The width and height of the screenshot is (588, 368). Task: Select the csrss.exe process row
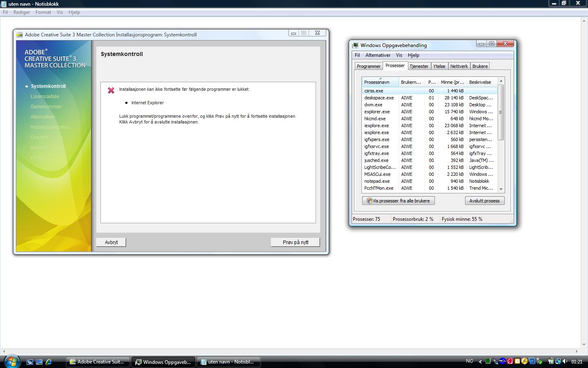pyautogui.click(x=430, y=91)
